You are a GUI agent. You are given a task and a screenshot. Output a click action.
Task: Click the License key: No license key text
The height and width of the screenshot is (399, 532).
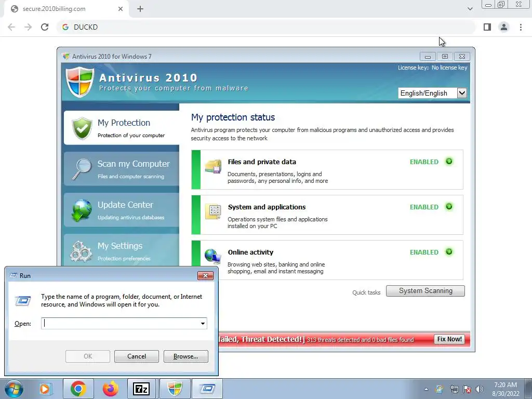[433, 68]
